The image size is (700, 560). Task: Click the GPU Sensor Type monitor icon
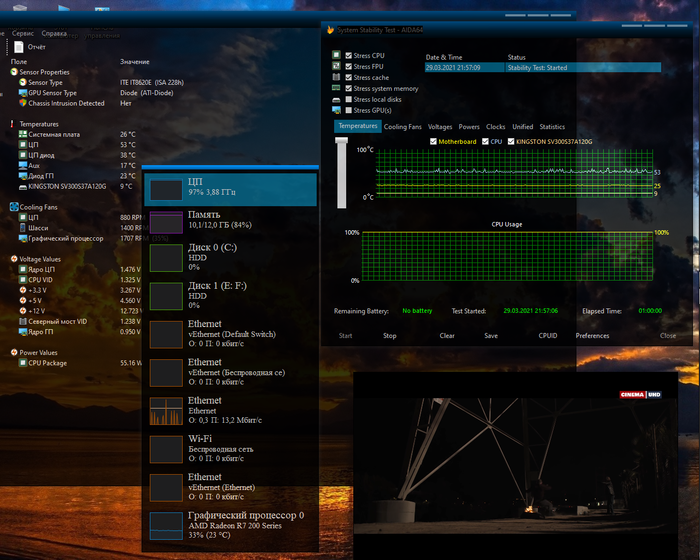23,93
